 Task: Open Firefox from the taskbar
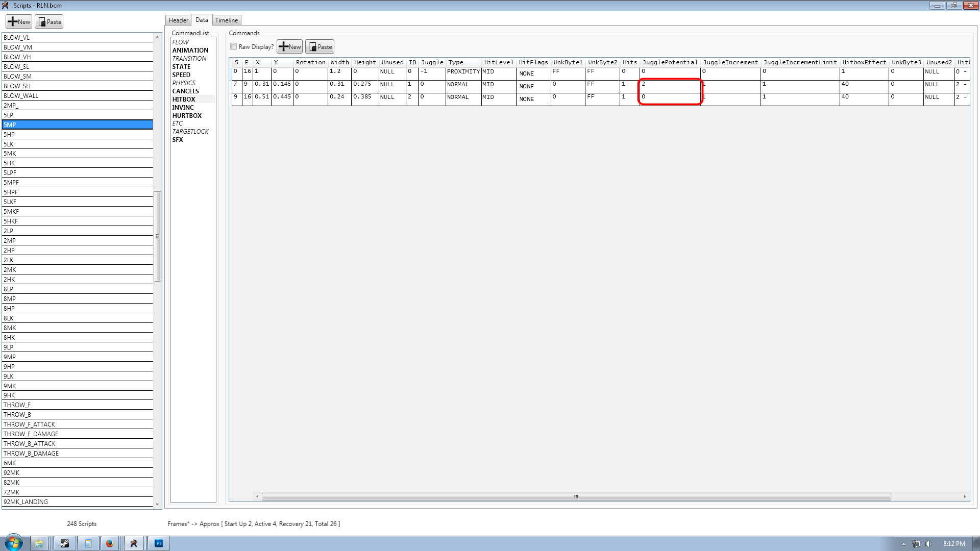point(109,543)
